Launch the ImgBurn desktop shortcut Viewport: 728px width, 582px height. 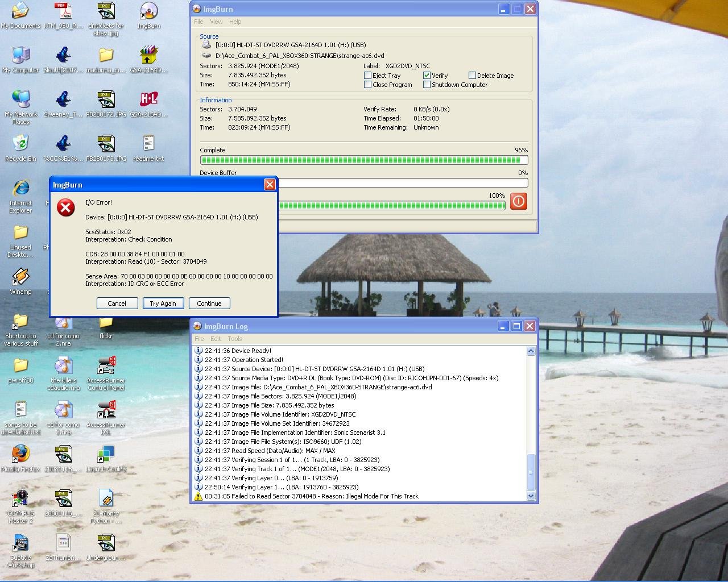pyautogui.click(x=148, y=15)
